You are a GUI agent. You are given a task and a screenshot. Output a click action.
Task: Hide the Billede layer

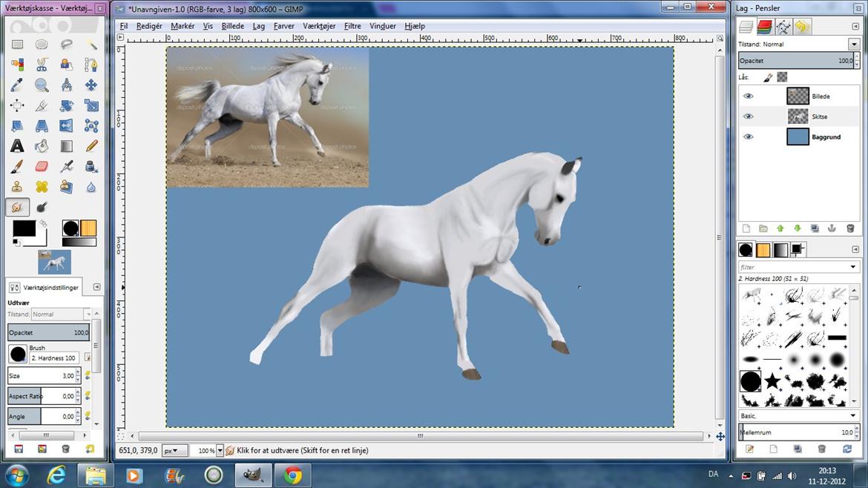coord(748,96)
